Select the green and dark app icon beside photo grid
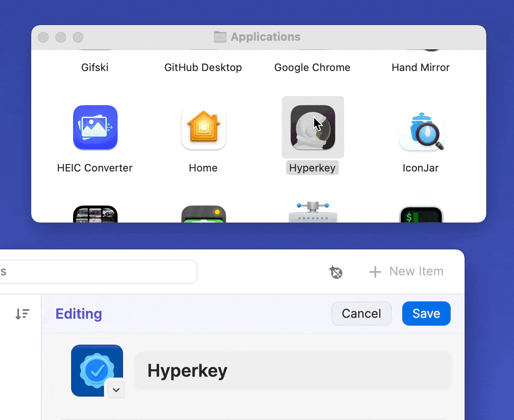This screenshot has height=420, width=514. point(204,214)
